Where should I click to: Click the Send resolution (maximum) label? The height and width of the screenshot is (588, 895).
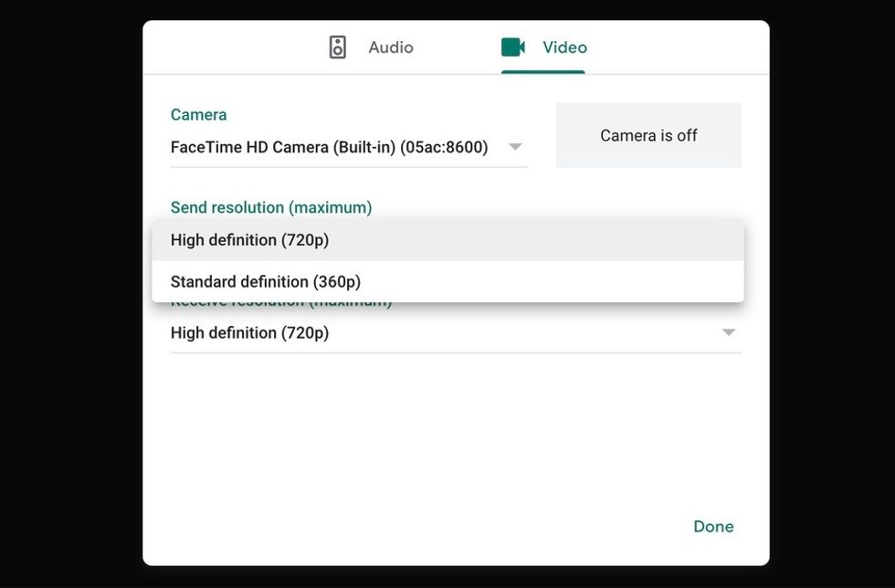(270, 207)
